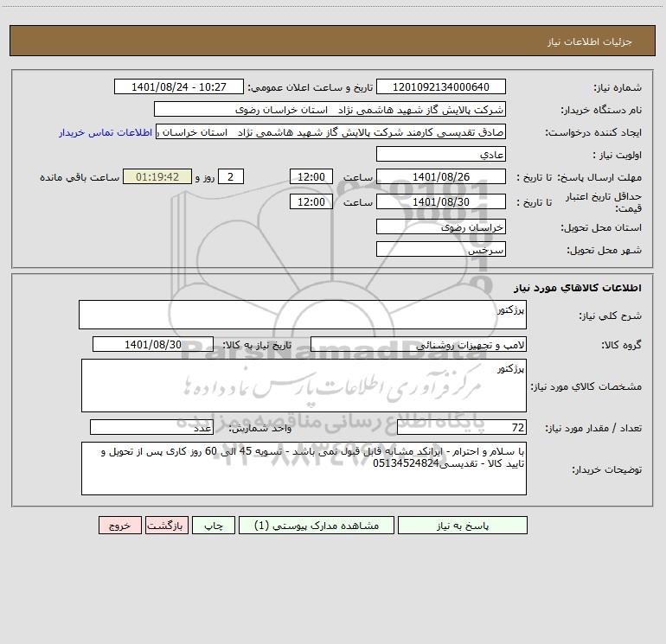666x644 pixels.
Task: Click the quantity field showing 72
Action: [x=462, y=427]
